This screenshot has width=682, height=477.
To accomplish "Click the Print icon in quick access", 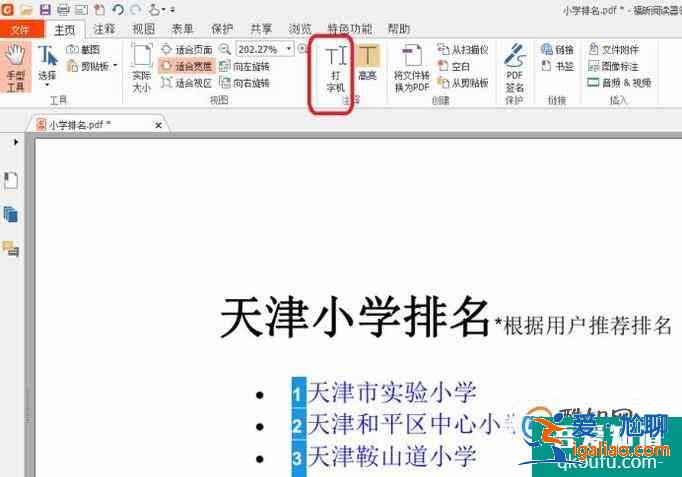I will click(x=63, y=9).
